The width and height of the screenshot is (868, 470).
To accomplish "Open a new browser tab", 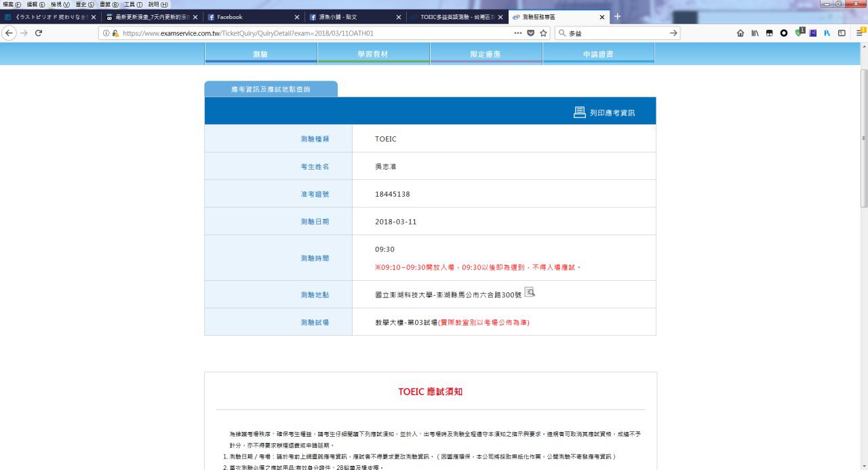I will coord(617,17).
